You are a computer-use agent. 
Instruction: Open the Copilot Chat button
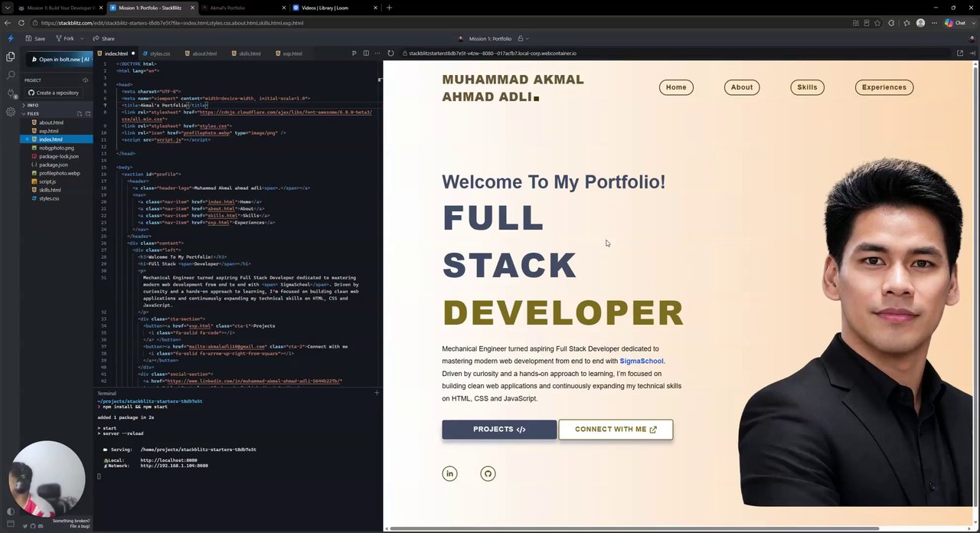pos(955,23)
